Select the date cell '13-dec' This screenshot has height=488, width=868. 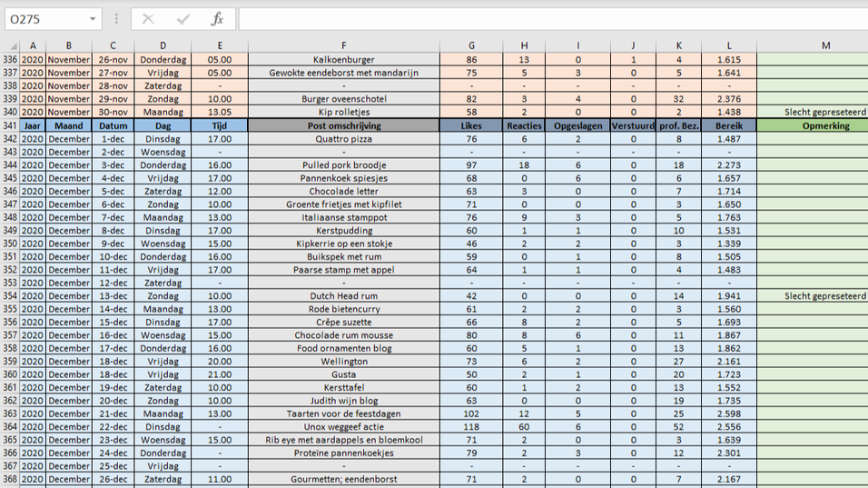coord(113,295)
